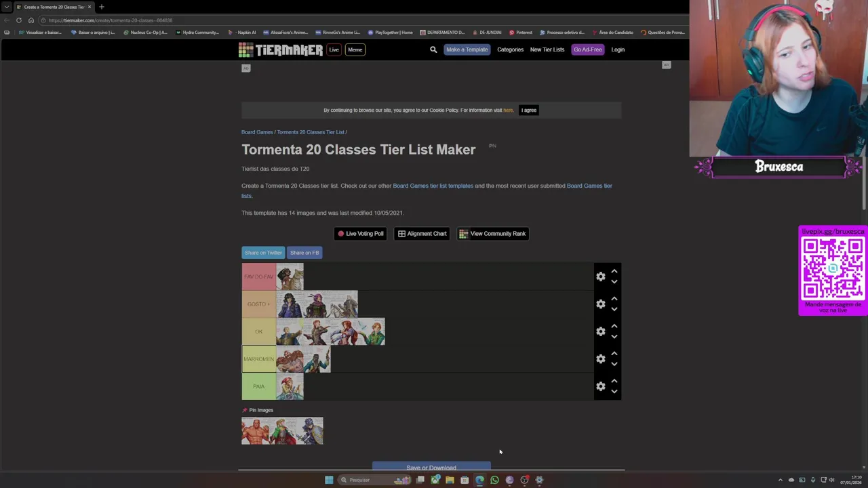The height and width of the screenshot is (488, 868).
Task: Move PAIA tier up with arrow
Action: coord(614,381)
